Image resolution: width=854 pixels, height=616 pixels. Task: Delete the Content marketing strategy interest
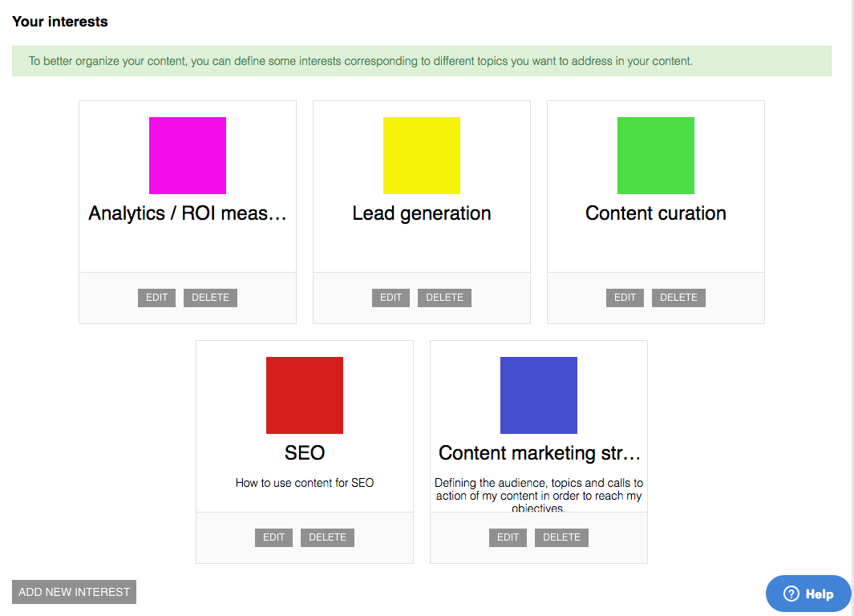pyautogui.click(x=561, y=537)
